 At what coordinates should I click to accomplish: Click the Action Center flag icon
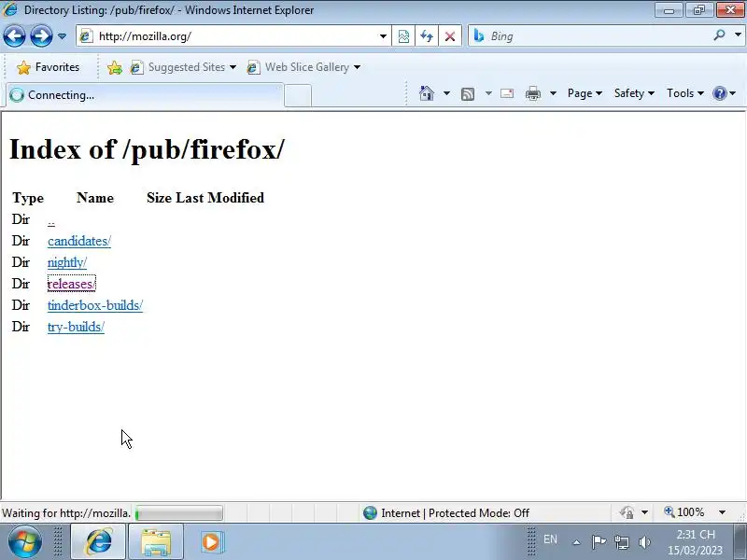599,541
